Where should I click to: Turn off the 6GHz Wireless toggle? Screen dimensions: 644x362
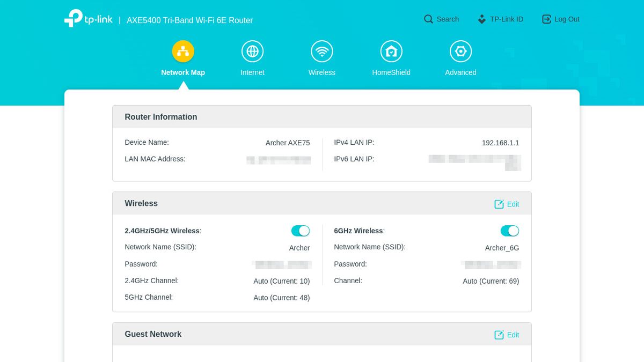point(510,231)
